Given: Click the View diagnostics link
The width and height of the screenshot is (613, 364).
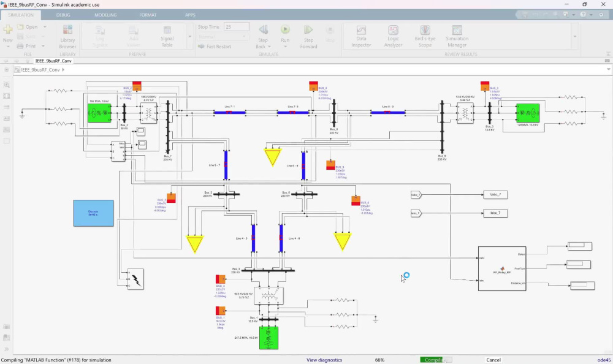Looking at the screenshot, I should [x=324, y=360].
